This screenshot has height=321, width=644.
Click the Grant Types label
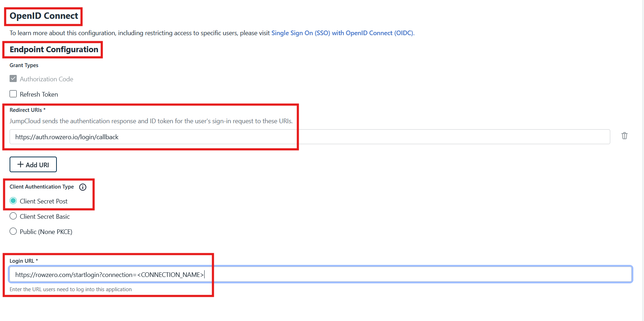[23, 65]
